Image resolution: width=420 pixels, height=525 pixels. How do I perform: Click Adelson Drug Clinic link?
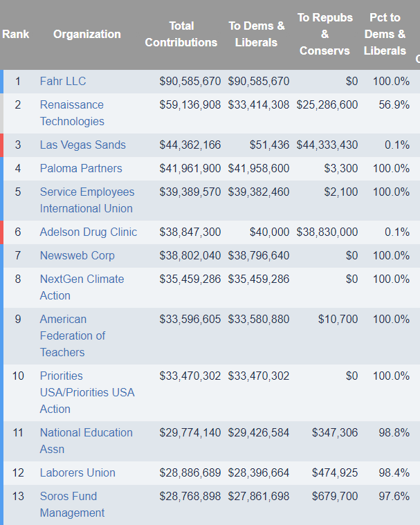click(89, 232)
